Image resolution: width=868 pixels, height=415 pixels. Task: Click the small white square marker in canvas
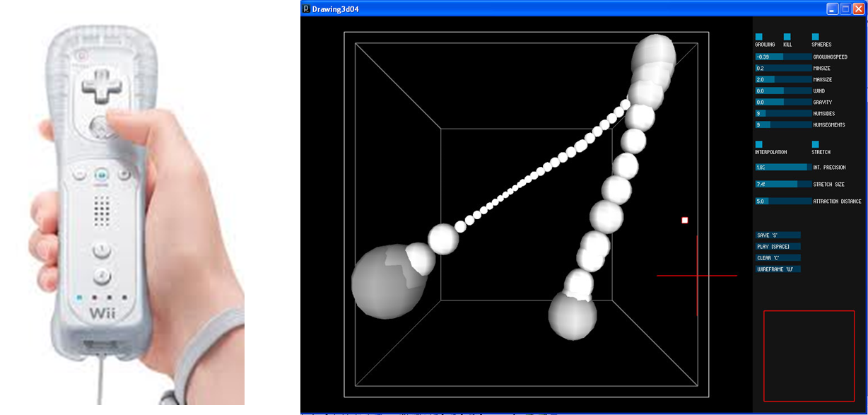pos(684,221)
